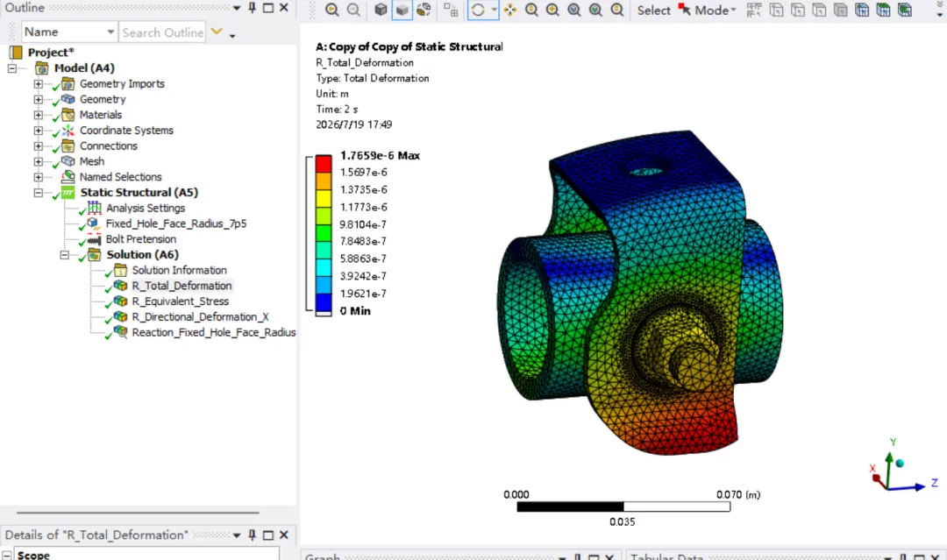Screen dimensions: 947x560
Task: Click the cyan isometric ball on triad
Action: [x=900, y=463]
